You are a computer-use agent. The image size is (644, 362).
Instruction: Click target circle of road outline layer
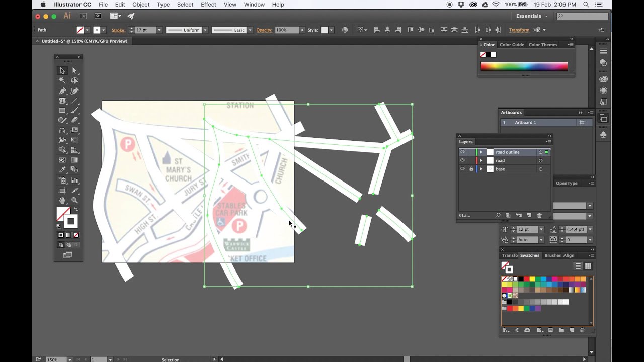click(541, 152)
